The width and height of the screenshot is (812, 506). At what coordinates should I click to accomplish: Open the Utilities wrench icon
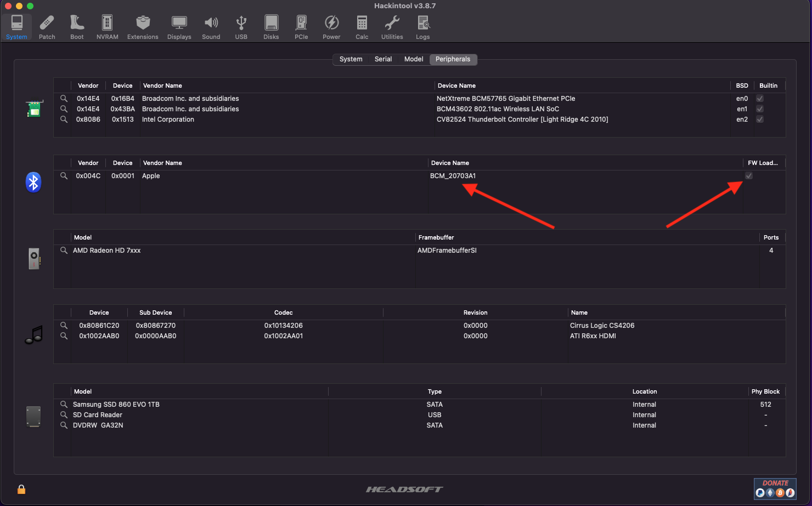click(x=392, y=23)
